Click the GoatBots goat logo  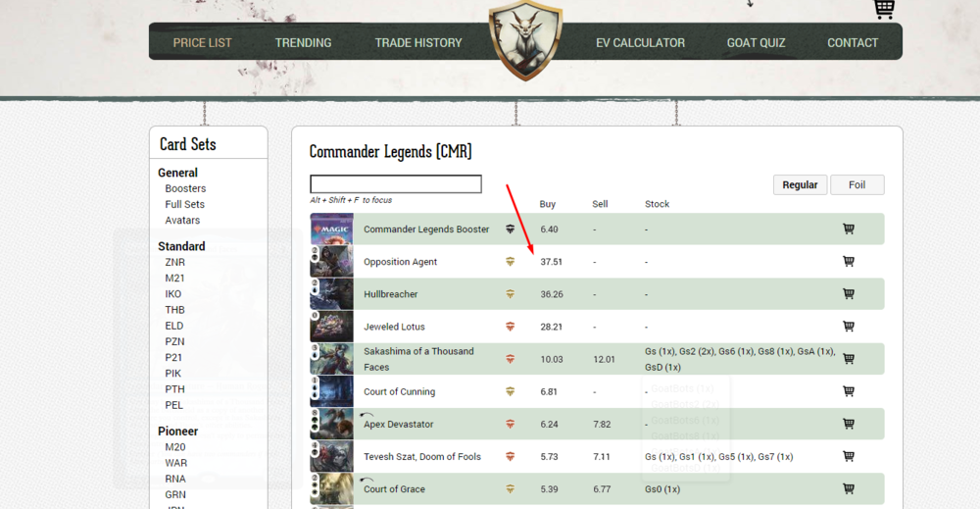tap(525, 39)
